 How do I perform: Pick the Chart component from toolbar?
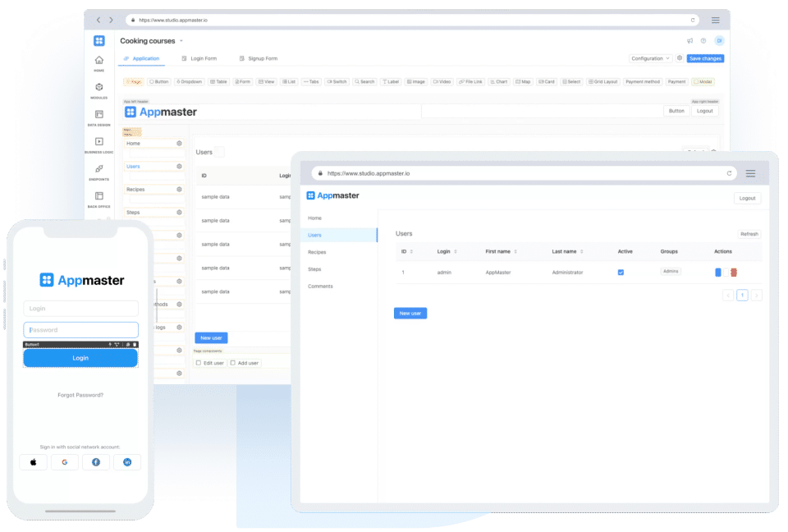click(x=499, y=81)
